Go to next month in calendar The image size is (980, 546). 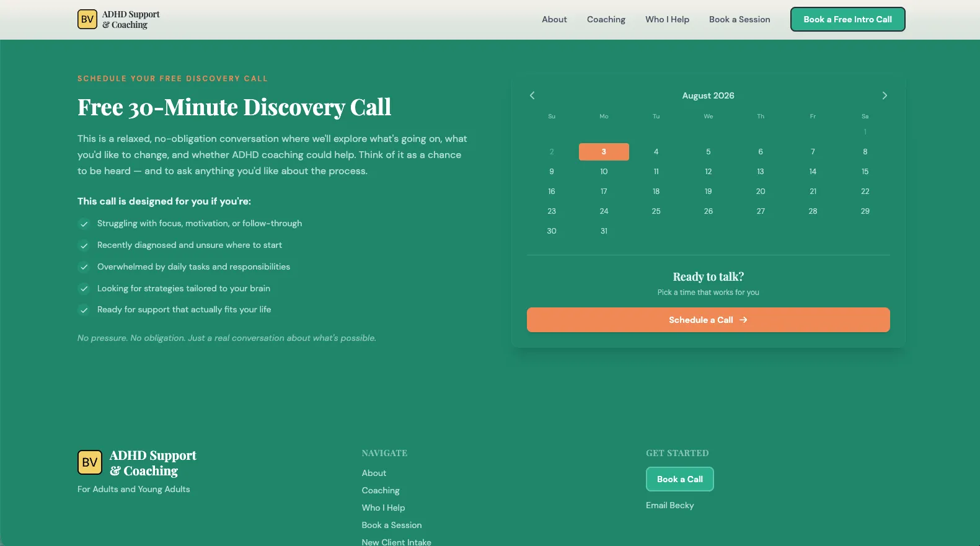pos(885,95)
